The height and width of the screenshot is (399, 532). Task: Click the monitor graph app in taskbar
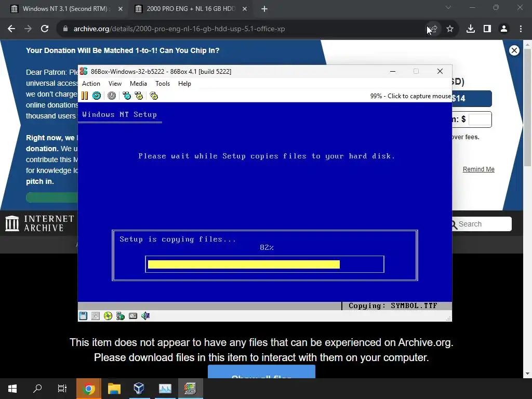165,389
